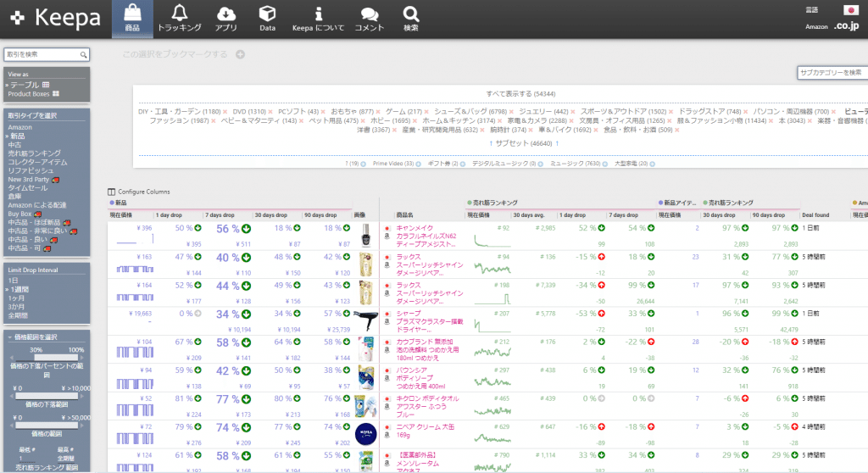Open the トラッキング bell icon
This screenshot has height=473, width=868.
coord(179,14)
